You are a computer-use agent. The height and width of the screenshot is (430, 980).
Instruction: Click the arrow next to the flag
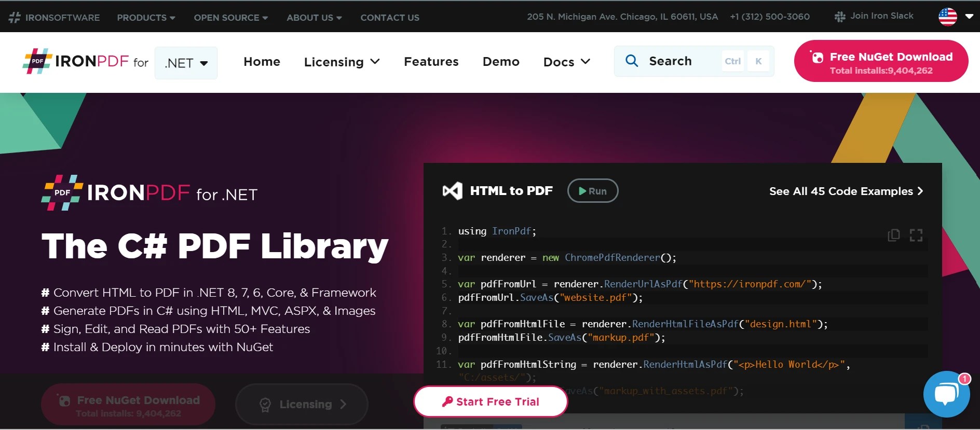coord(969,17)
